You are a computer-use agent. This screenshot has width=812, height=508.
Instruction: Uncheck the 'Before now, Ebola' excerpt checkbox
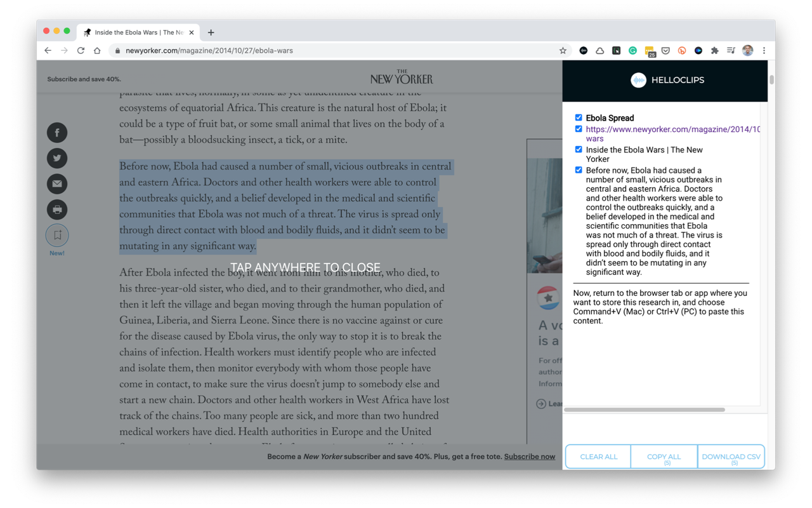[579, 170]
